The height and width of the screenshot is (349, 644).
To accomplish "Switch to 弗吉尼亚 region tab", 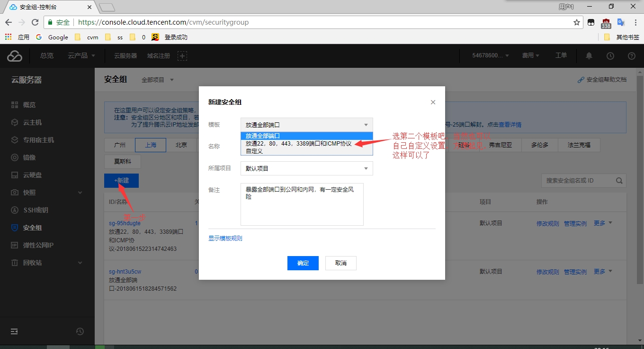I will (x=501, y=145).
